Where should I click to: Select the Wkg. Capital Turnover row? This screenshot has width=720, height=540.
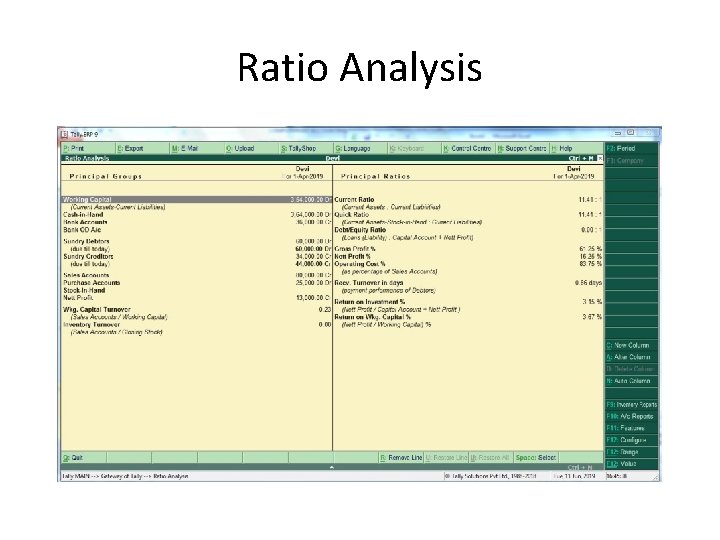[x=197, y=310]
